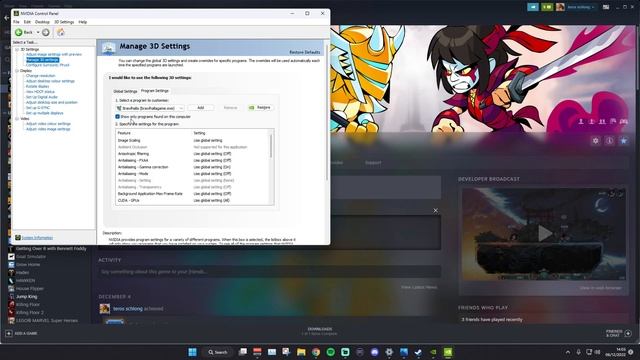Open the 3D Settings menu
The image size is (640, 360).
pos(64,22)
